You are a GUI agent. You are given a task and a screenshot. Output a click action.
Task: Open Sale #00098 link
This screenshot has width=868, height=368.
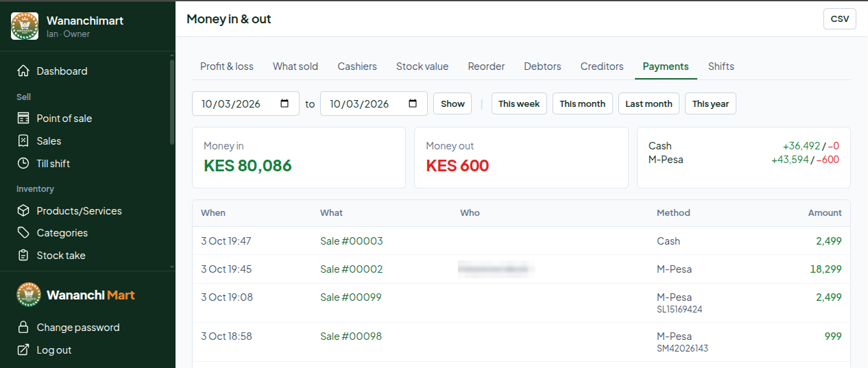tap(350, 336)
